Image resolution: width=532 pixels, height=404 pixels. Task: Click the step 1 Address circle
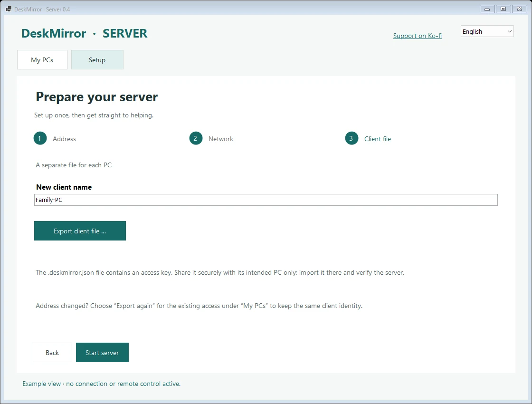40,138
